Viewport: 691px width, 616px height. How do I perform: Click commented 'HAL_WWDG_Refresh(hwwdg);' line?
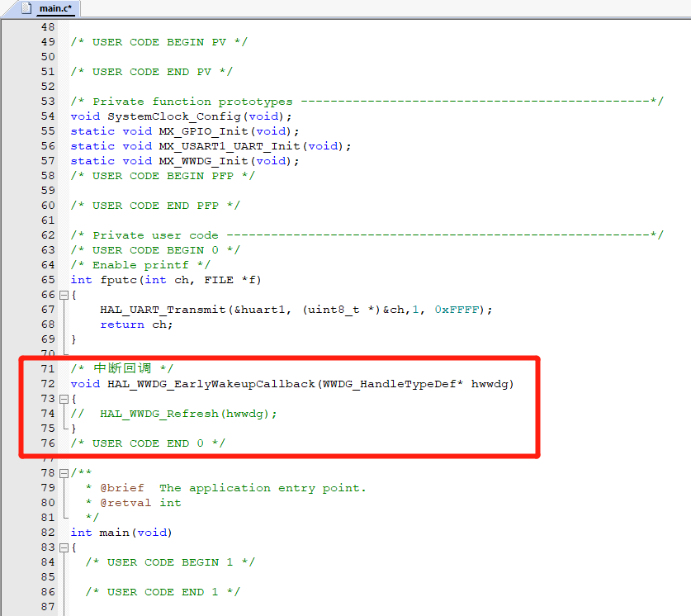pos(188,414)
